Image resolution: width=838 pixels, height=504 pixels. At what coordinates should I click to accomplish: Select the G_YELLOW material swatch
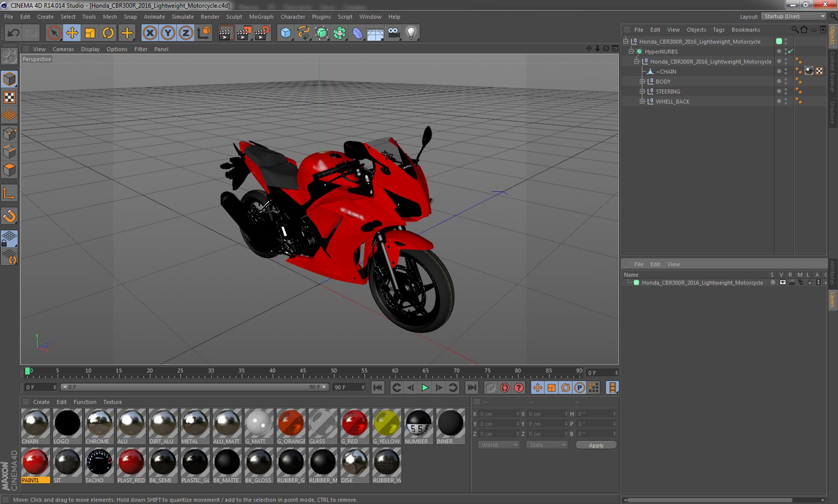386,427
